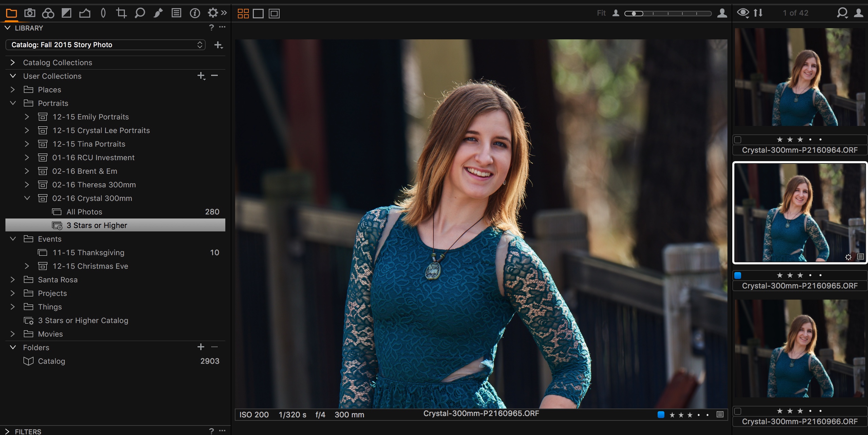Expand the Catalog Collections section
This screenshot has width=868, height=435.
pos(13,62)
